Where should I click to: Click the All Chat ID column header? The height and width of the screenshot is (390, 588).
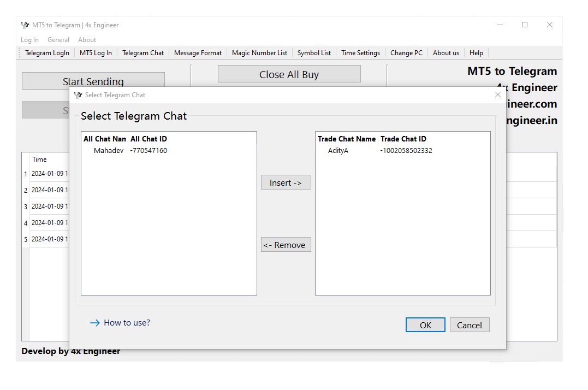[x=149, y=139]
